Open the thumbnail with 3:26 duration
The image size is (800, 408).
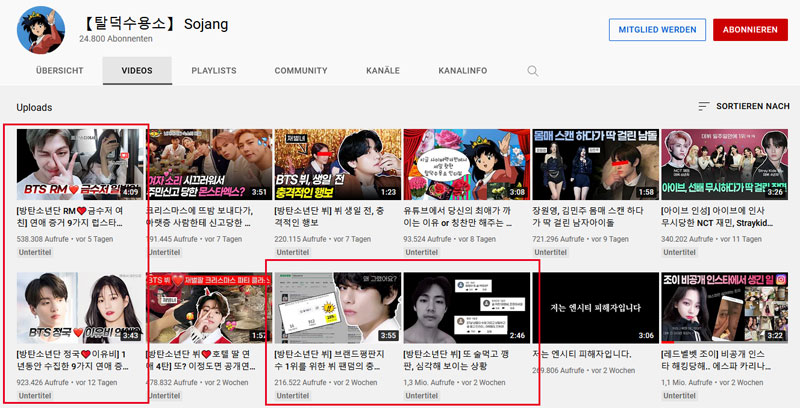[724, 164]
